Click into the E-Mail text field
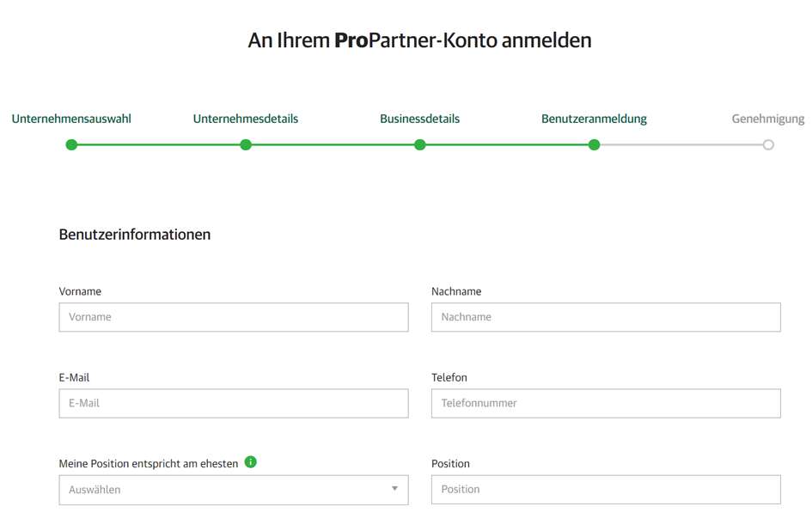This screenshot has height=525, width=812. (234, 403)
